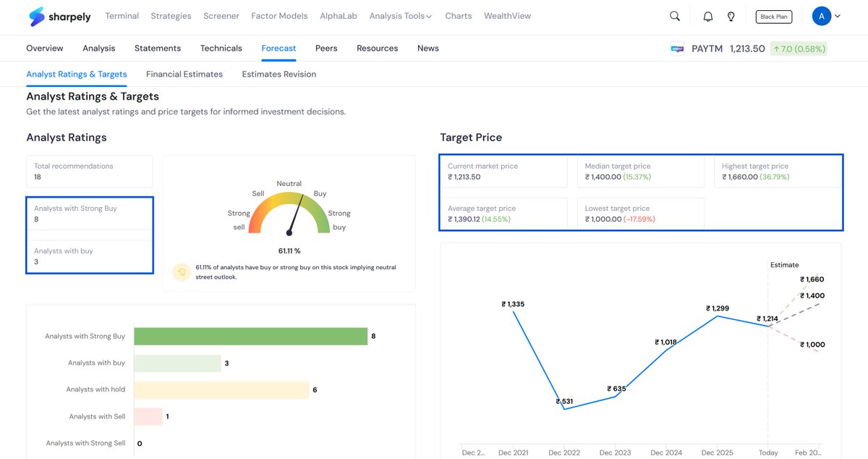The height and width of the screenshot is (459, 868).
Task: Expand the truncated Dec 2 axis label
Action: pyautogui.click(x=472, y=452)
